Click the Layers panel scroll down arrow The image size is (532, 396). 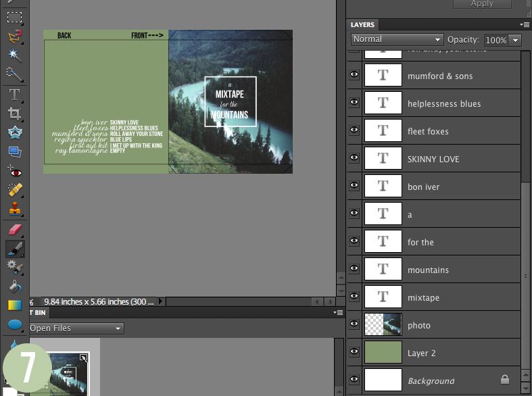point(525,387)
